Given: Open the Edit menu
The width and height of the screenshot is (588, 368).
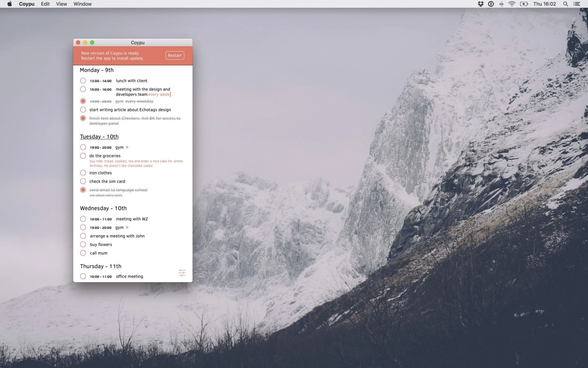Looking at the screenshot, I should [x=45, y=4].
